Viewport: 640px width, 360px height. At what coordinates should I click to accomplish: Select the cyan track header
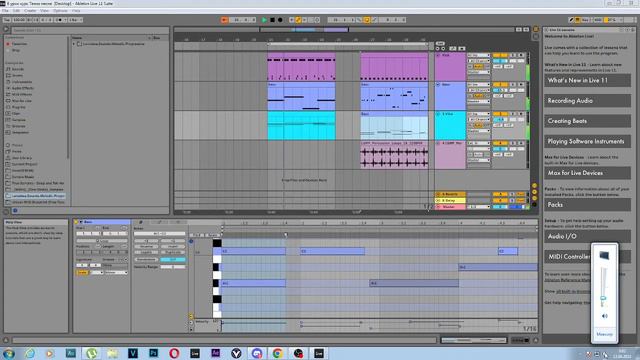(450, 125)
